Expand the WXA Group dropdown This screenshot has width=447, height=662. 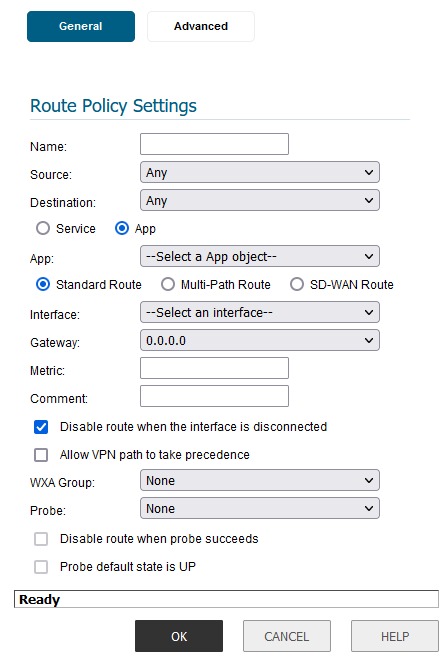(x=260, y=480)
